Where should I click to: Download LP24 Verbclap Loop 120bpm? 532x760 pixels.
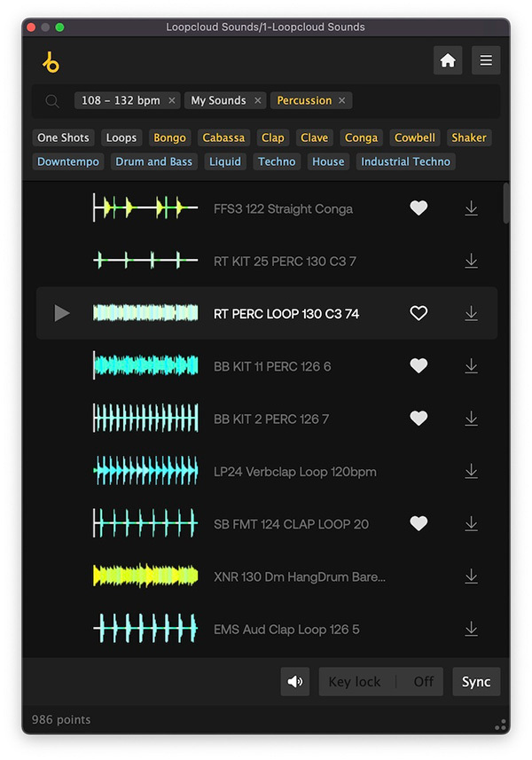(471, 471)
